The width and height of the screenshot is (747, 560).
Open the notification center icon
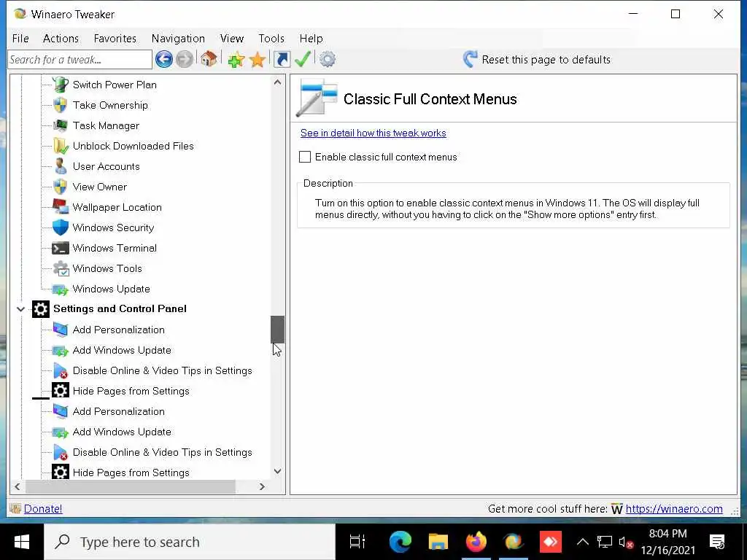point(716,542)
